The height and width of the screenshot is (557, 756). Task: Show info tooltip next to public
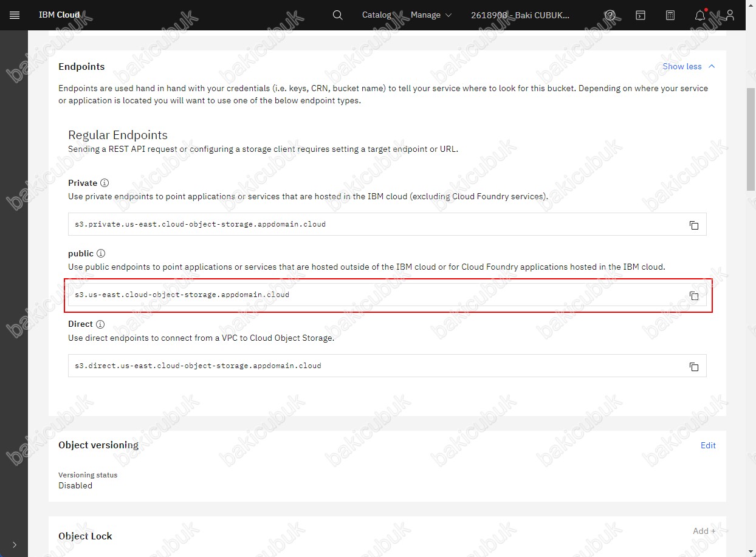tap(101, 253)
